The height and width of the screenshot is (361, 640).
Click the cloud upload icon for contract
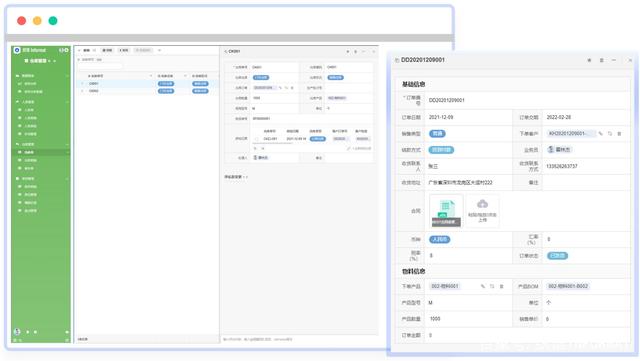coord(482,203)
